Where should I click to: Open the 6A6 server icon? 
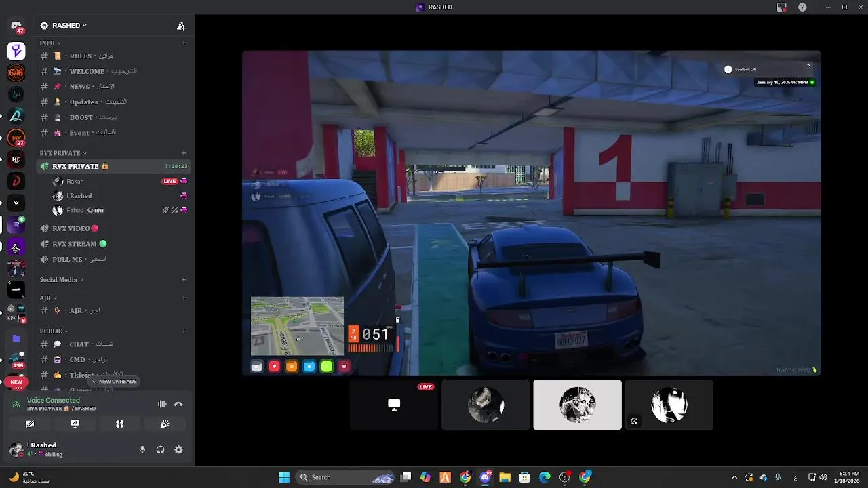[16, 73]
